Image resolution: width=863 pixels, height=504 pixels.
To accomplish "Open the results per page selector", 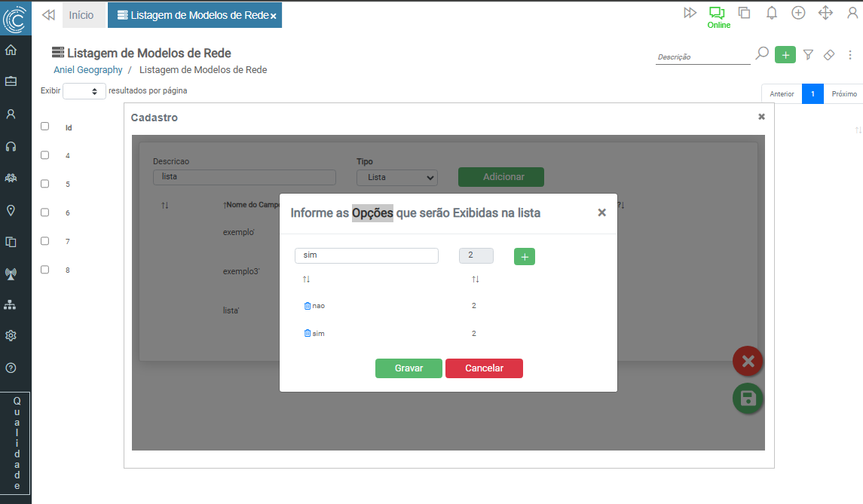I will click(84, 91).
